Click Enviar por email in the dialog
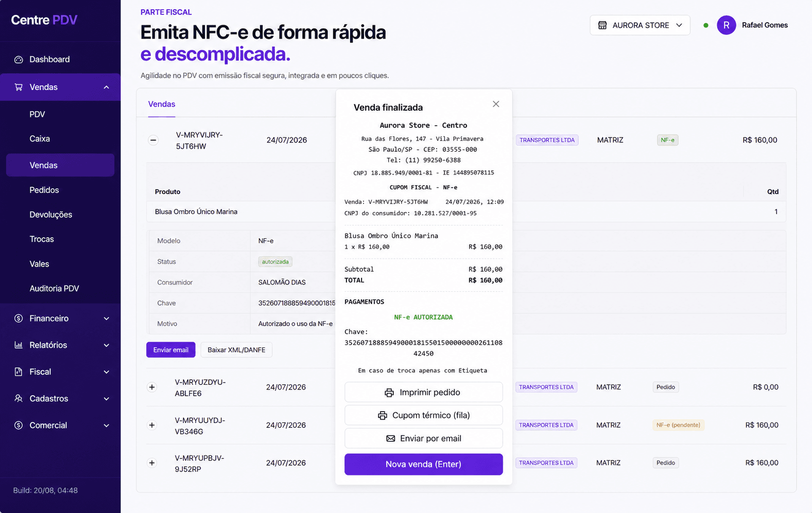Screen dimensions: 812x513 (424, 438)
